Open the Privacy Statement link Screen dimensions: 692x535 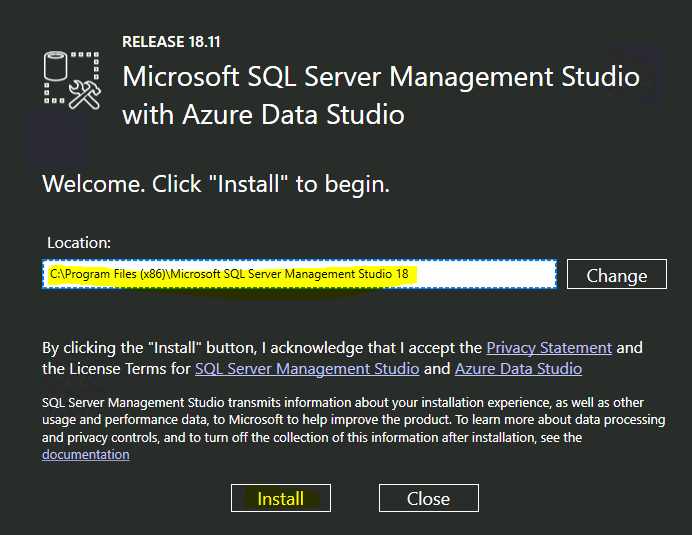click(549, 348)
